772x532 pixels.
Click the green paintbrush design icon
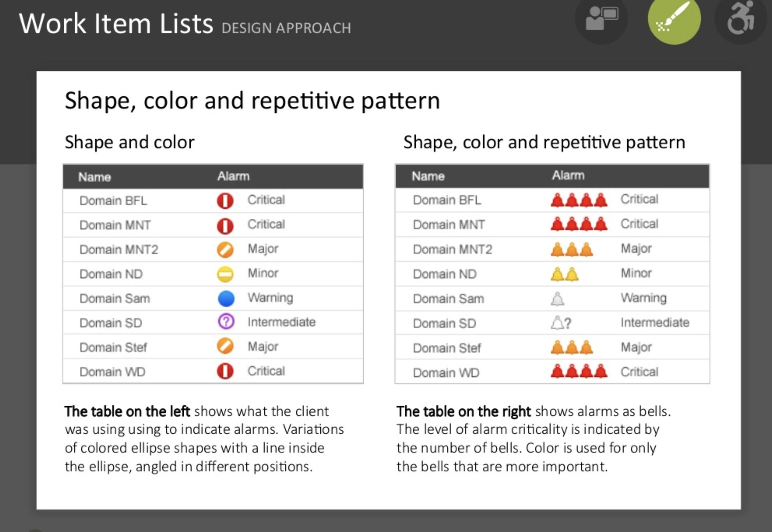674,18
